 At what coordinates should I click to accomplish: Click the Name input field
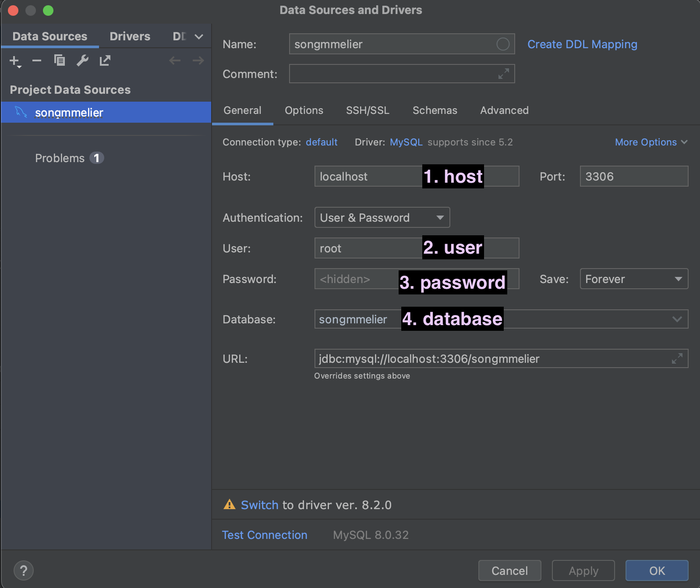[x=402, y=44]
